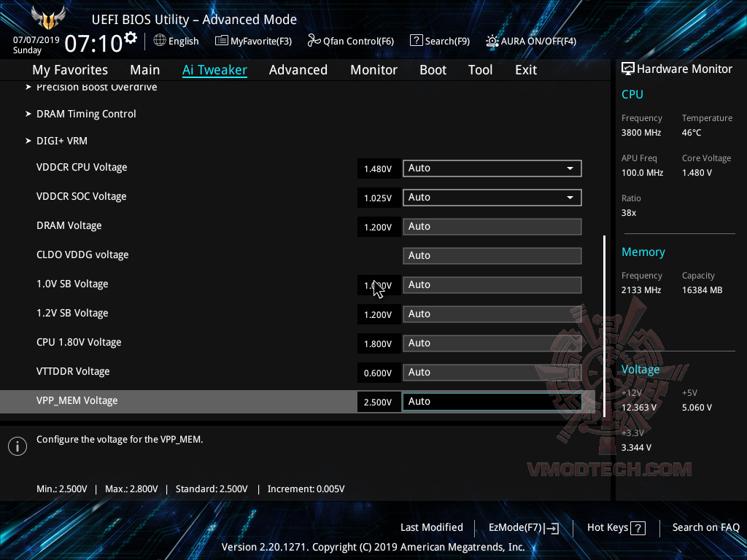Select the Ai Tweaker tab

tap(215, 70)
